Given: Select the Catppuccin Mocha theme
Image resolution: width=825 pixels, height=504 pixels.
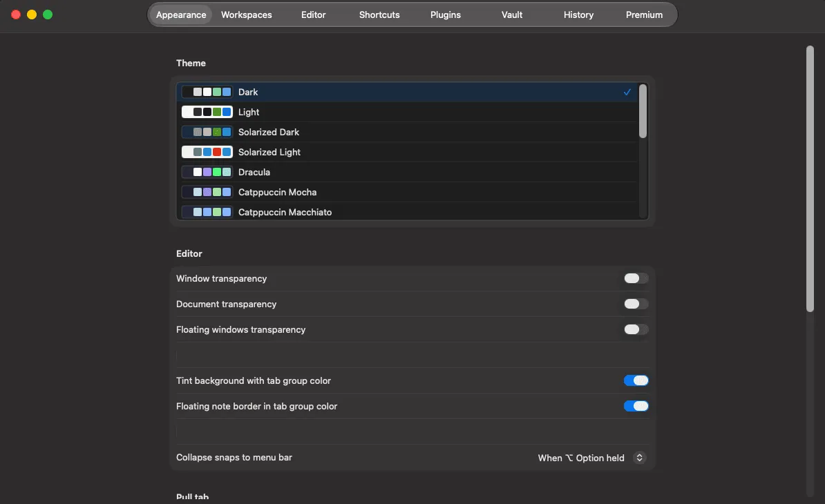Looking at the screenshot, I should click(x=407, y=192).
